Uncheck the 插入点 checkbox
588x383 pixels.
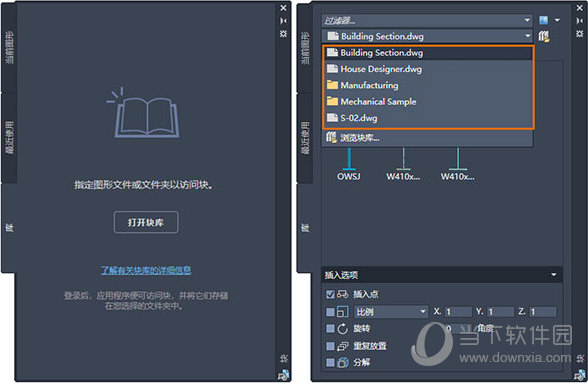tap(330, 294)
